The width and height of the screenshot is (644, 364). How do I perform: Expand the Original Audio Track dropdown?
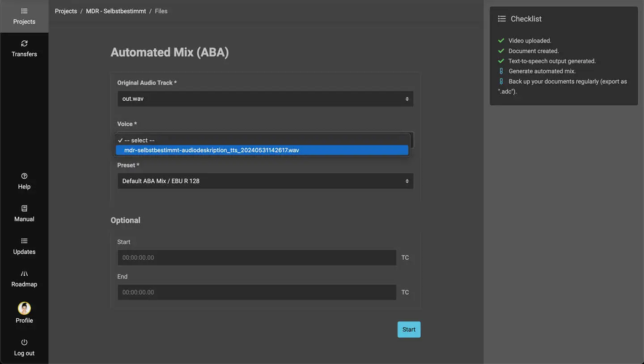[x=265, y=99]
